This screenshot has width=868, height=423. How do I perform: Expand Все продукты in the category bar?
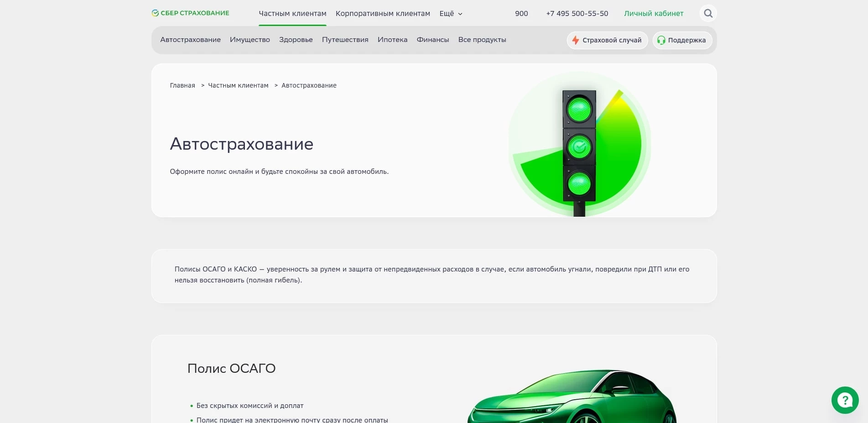click(x=482, y=40)
